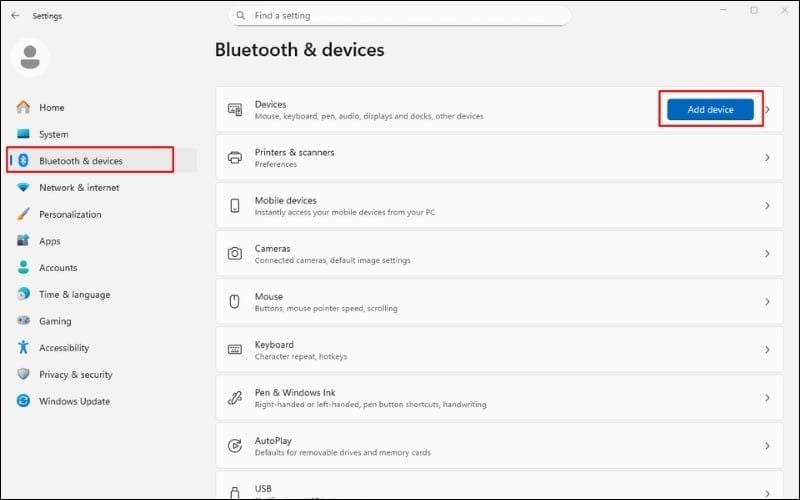Click the Gaming controller icon

23,320
